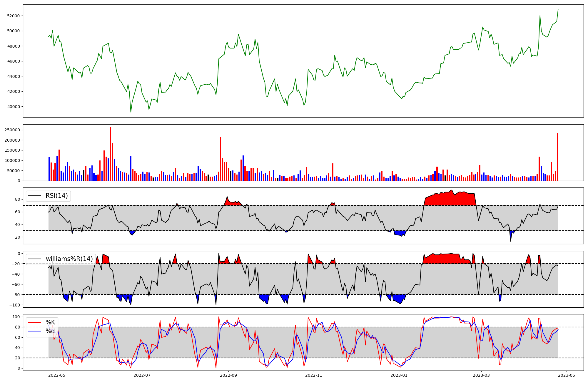Click the 200000 volume axis label
The image size is (588, 382).
(12, 140)
